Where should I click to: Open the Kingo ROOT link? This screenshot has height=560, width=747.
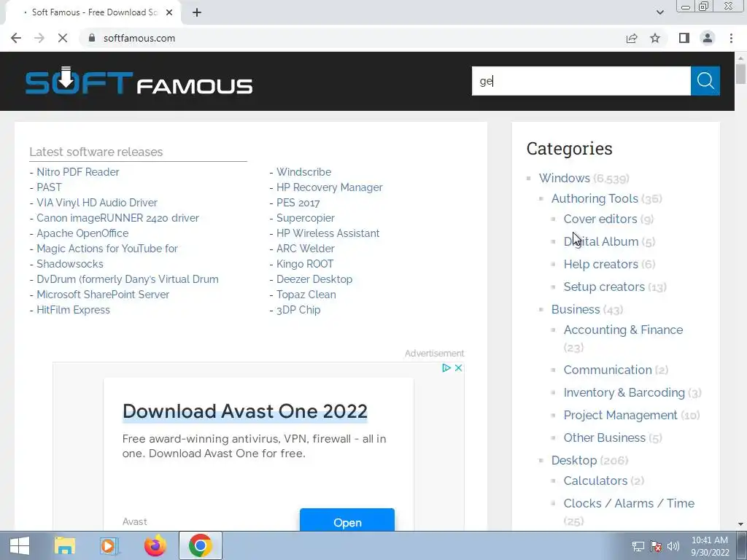point(305,263)
